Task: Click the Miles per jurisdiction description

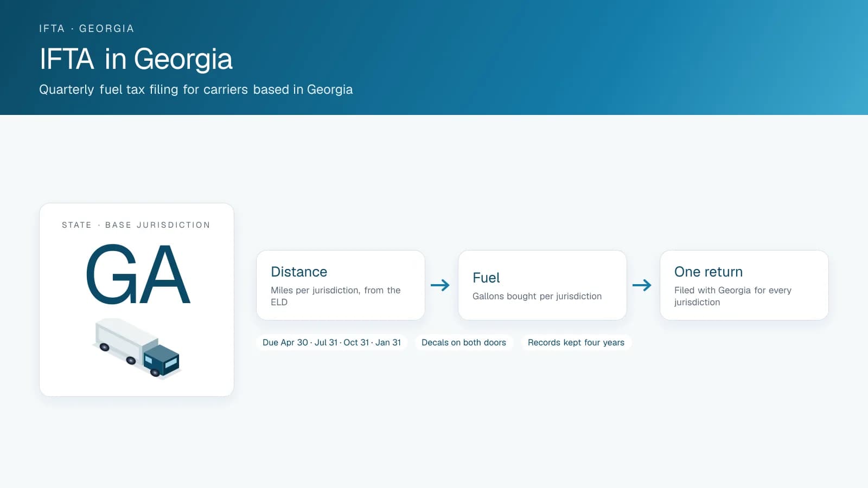Action: coord(336,296)
